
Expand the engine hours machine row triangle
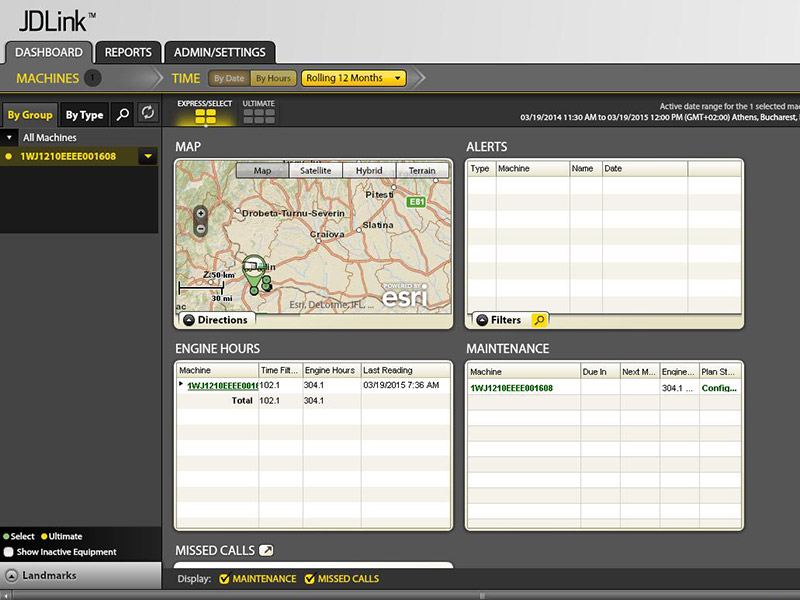(181, 384)
